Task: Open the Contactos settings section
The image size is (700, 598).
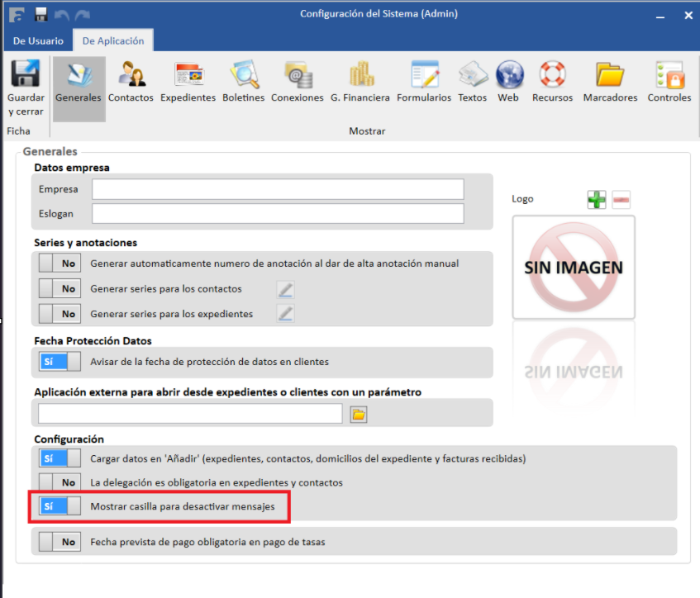Action: pos(131,83)
